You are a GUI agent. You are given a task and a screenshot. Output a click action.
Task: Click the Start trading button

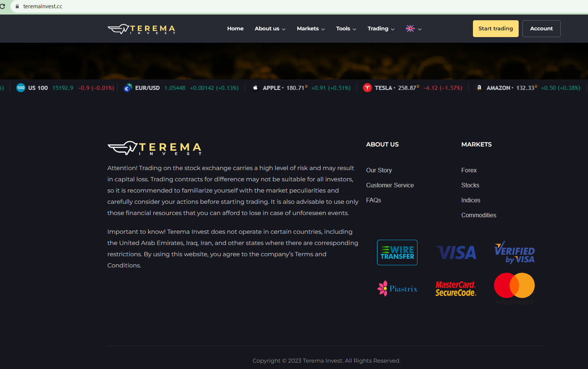point(496,28)
